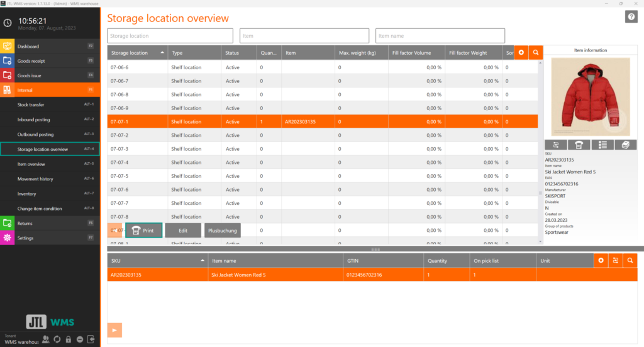Click the help question mark icon
Screen dimensions: 644x347
631,17
